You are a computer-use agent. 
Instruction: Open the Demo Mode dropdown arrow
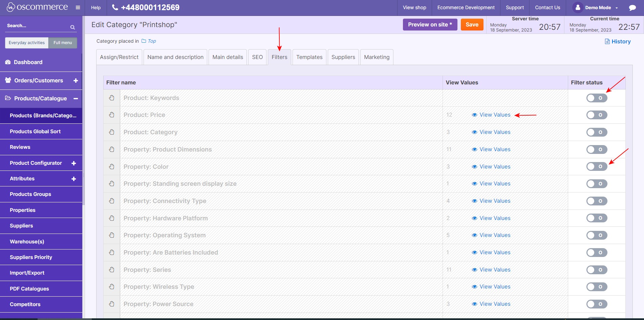point(617,8)
